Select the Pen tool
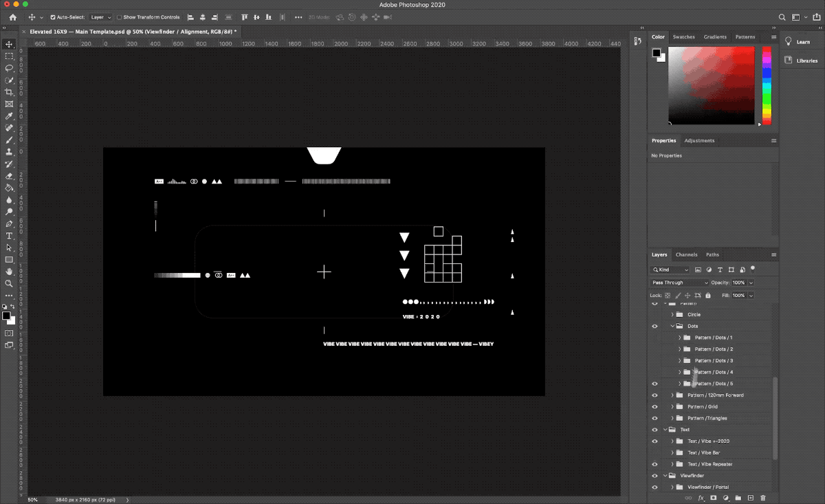 pos(10,224)
